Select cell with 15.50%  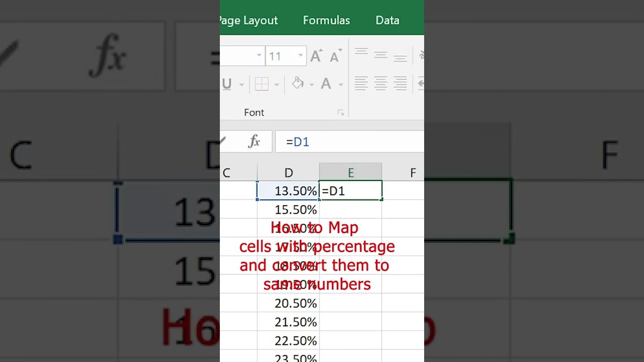[x=288, y=210]
